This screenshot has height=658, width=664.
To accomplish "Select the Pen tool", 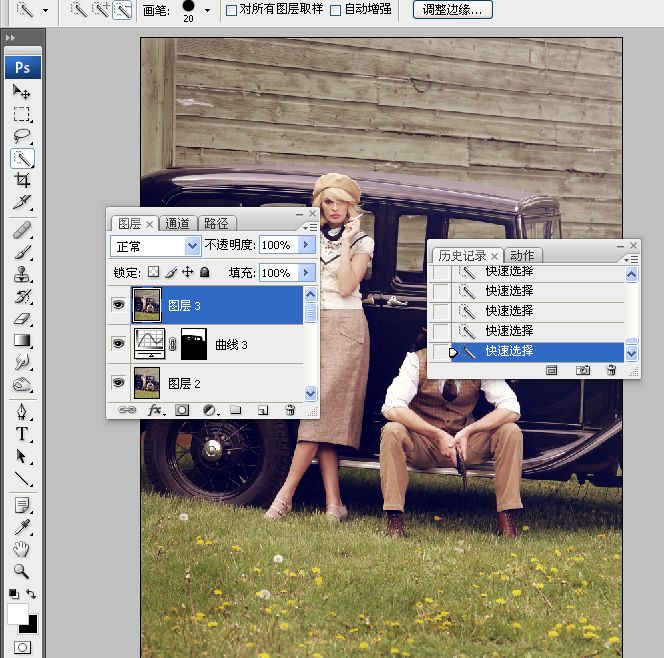I will [x=22, y=412].
